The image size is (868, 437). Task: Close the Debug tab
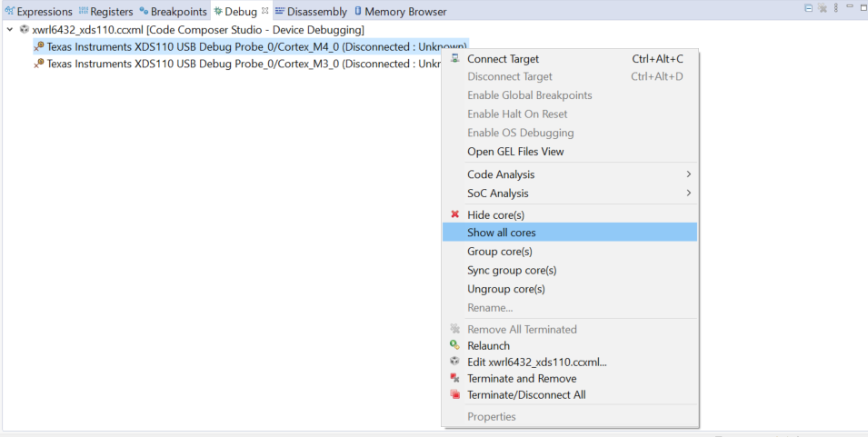(x=264, y=11)
